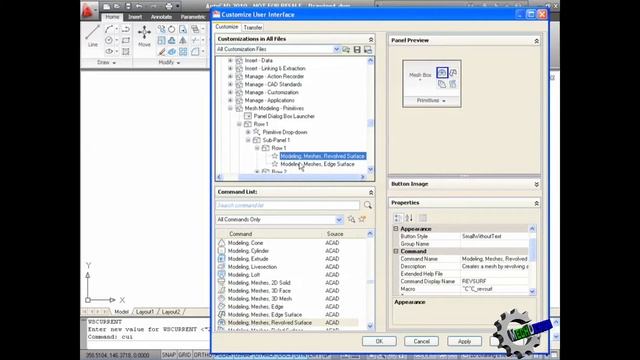Click the find command or text icon
The width and height of the screenshot is (640, 360).
pos(351,220)
